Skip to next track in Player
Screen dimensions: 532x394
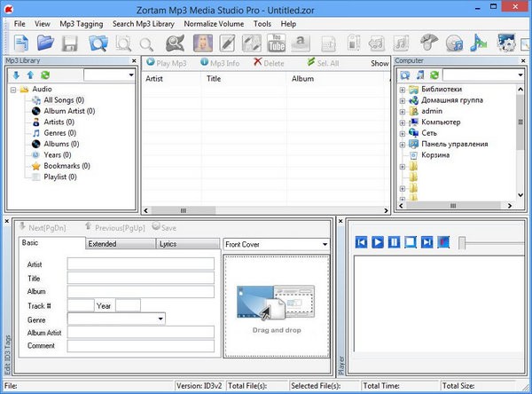(x=426, y=242)
